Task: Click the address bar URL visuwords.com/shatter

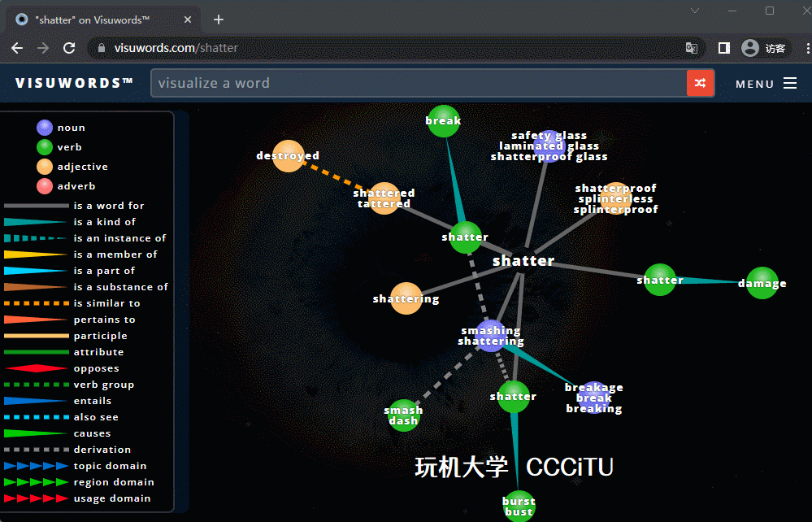Action: [x=176, y=48]
